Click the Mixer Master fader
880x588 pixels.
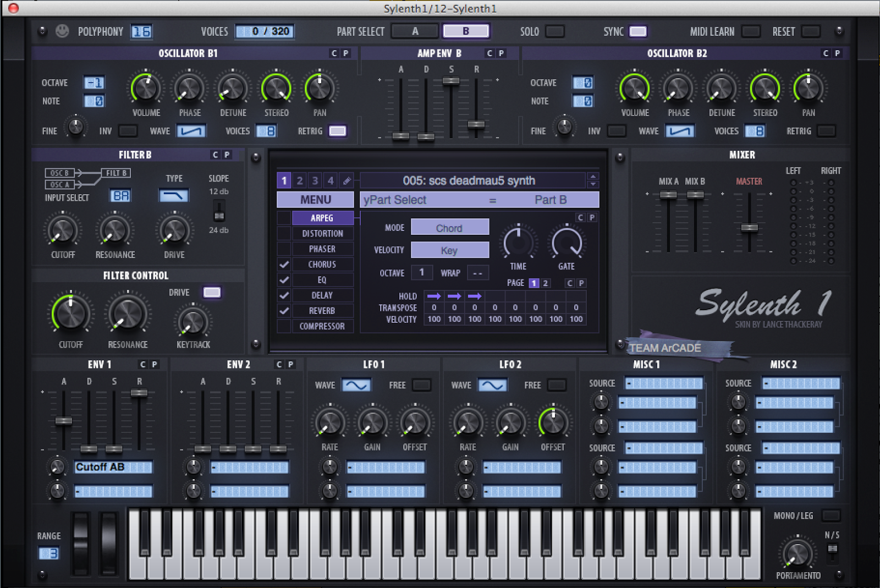tap(750, 227)
